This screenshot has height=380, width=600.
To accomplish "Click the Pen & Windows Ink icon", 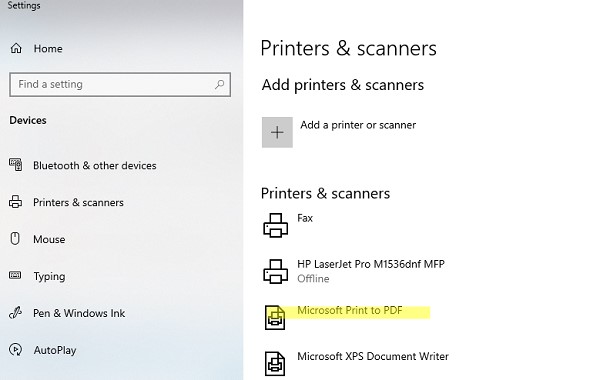I will click(x=15, y=313).
